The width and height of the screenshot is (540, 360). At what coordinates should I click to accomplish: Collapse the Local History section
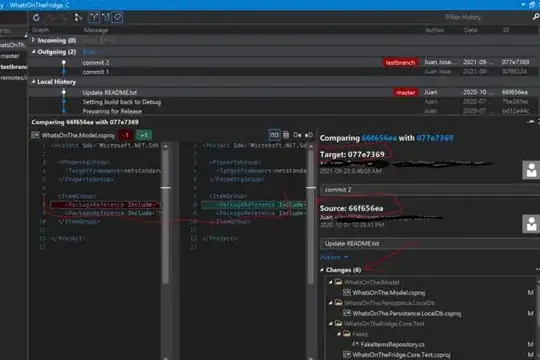[x=33, y=82]
